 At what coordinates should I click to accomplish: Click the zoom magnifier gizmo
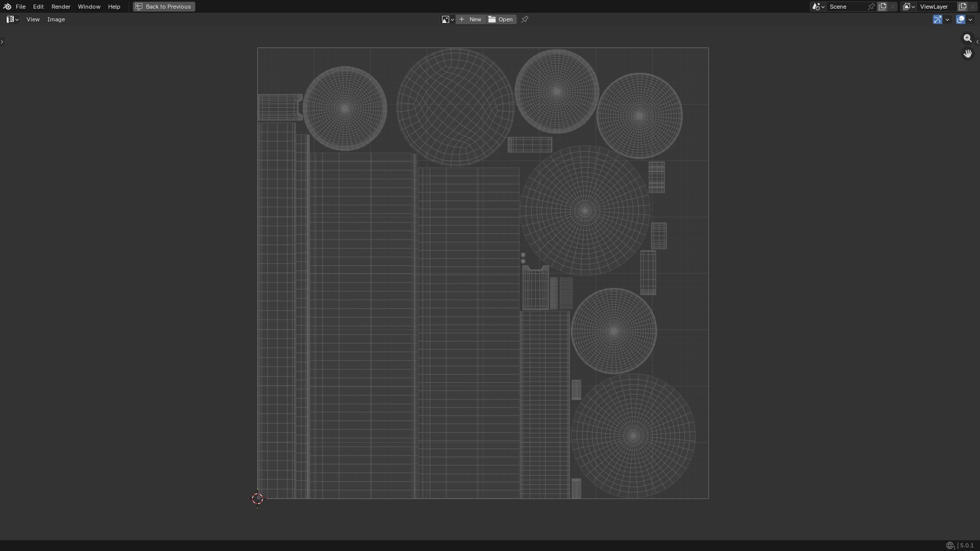pyautogui.click(x=967, y=38)
